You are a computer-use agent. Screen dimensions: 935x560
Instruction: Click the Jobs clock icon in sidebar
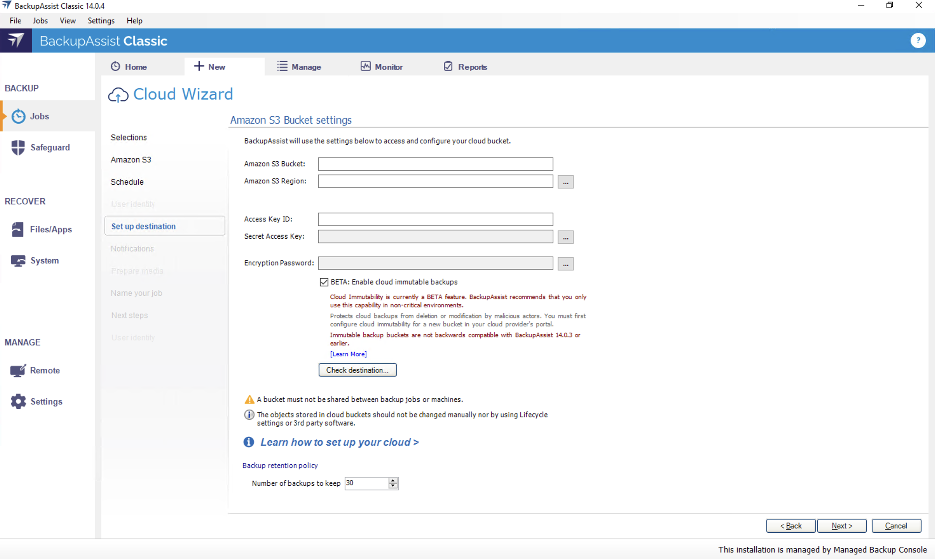18,116
